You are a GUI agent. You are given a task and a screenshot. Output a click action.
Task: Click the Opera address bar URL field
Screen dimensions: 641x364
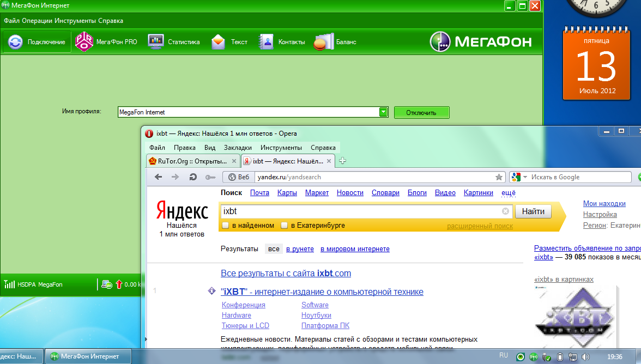coord(374,177)
